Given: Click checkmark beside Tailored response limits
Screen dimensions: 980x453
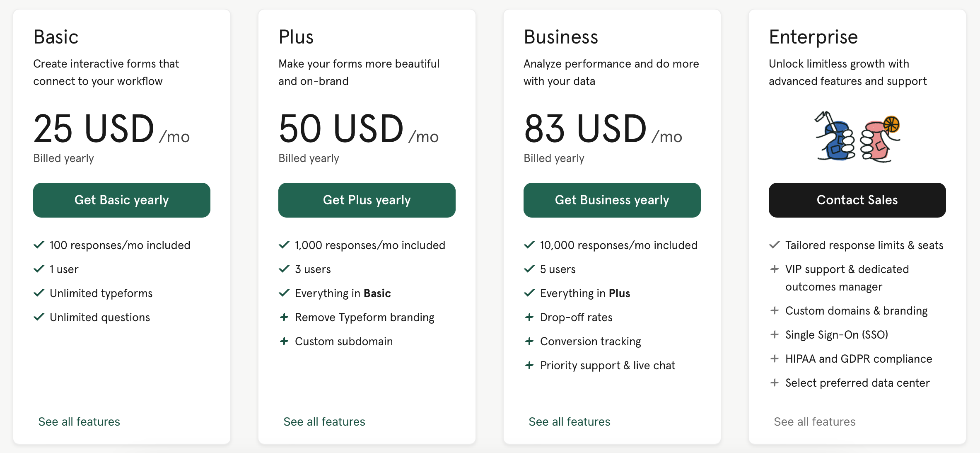Looking at the screenshot, I should [x=774, y=245].
